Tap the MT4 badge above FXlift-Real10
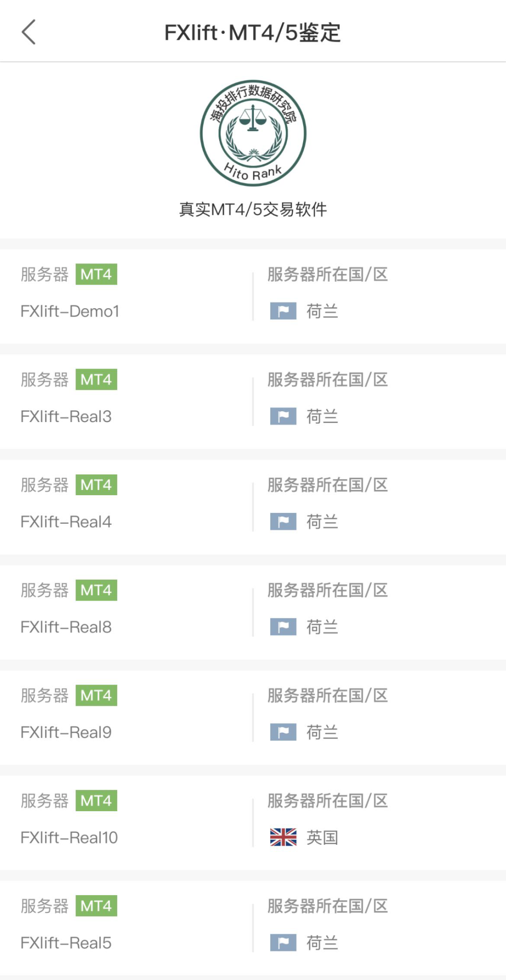The image size is (506, 980). pyautogui.click(x=96, y=801)
